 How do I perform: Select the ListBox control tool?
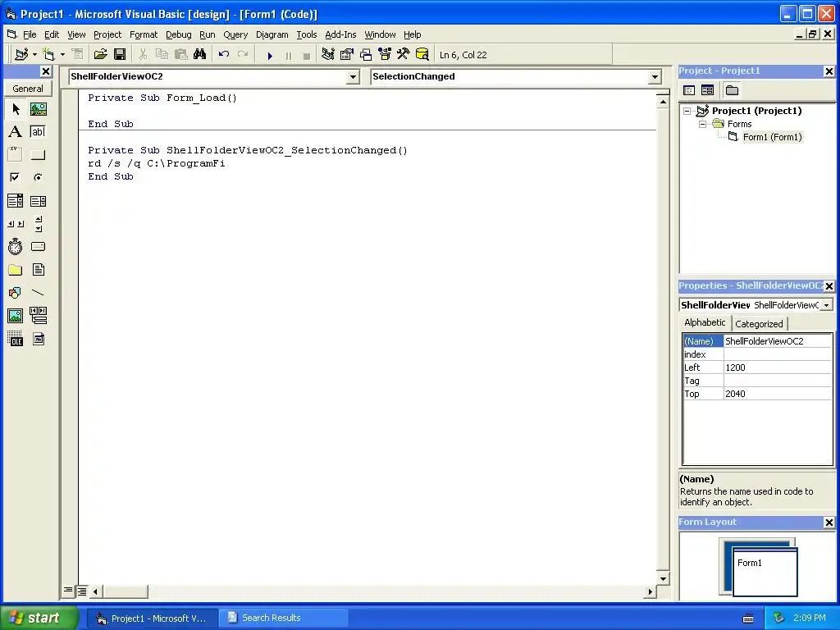tap(38, 201)
